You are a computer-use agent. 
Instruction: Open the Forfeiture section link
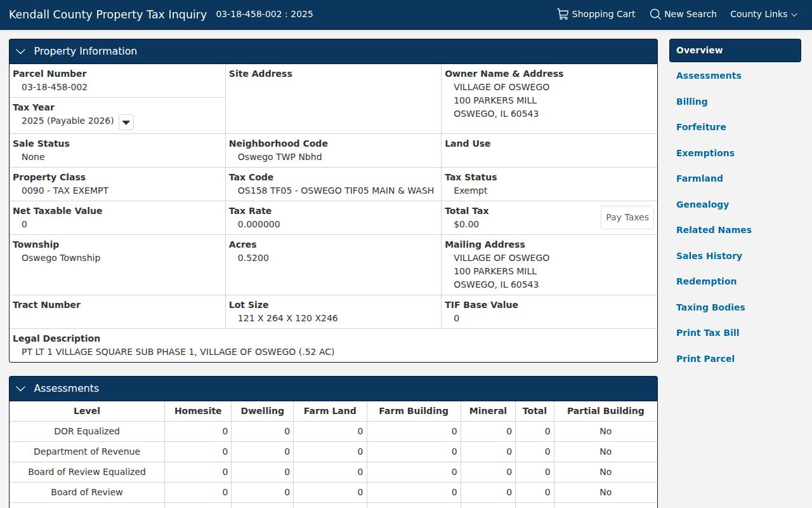click(701, 127)
